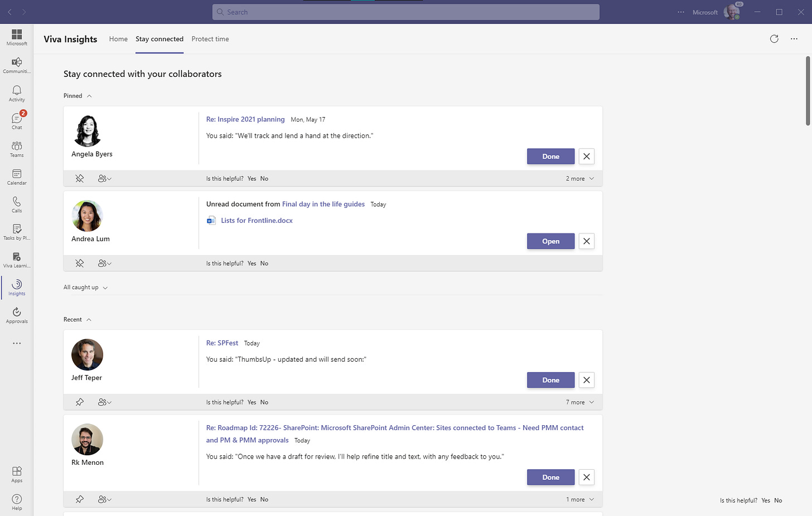812x516 pixels.
Task: Open Viva Learning in the sidebar
Action: coord(17,257)
